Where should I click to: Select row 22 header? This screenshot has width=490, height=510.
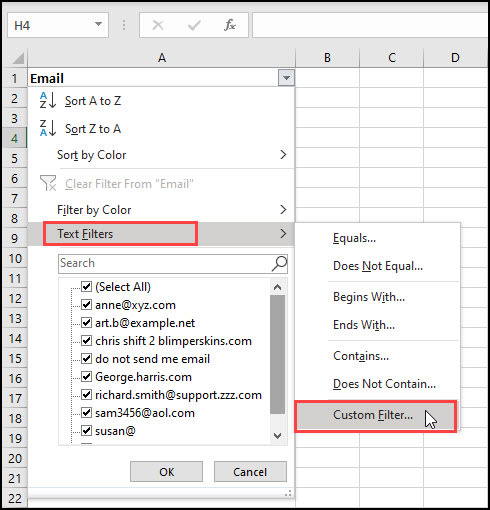[14, 498]
